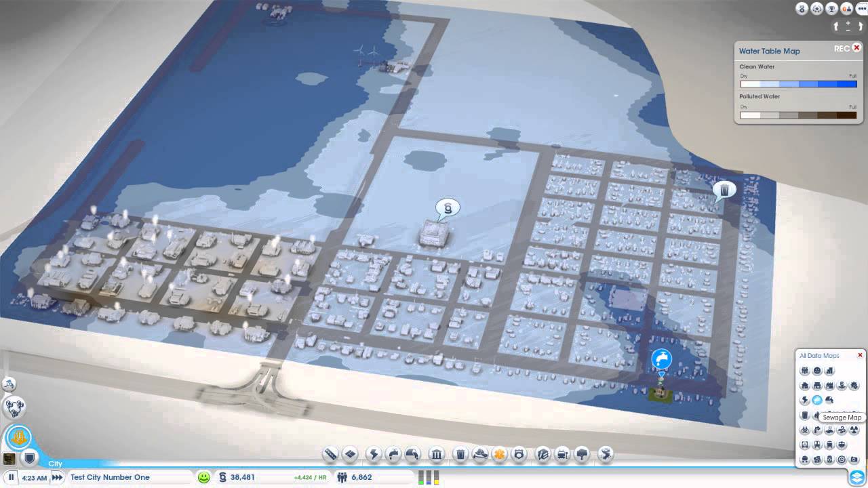
Task: Click the water pump faucet bubble
Action: coord(662,359)
